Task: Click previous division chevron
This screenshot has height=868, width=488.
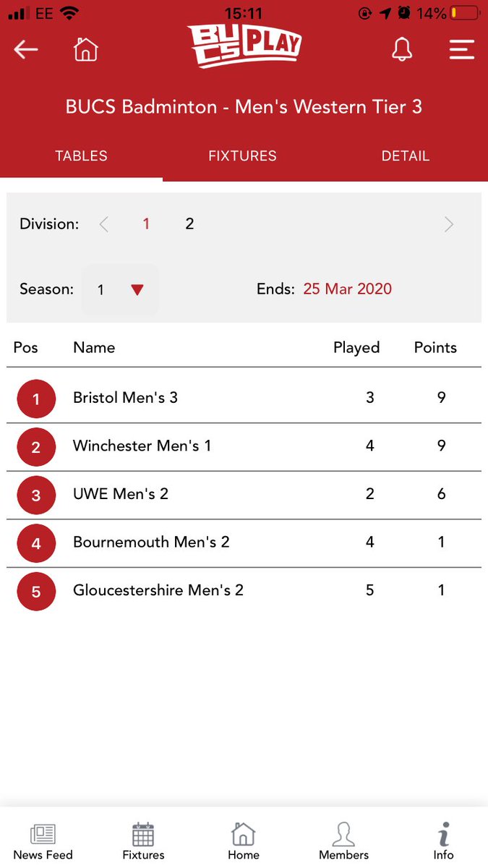Action: [x=104, y=224]
